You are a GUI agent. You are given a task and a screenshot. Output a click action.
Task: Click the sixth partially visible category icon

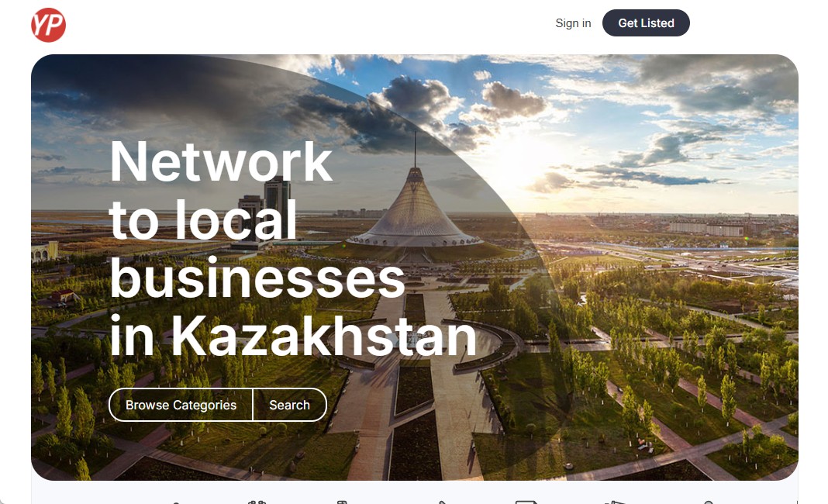[x=615, y=502]
